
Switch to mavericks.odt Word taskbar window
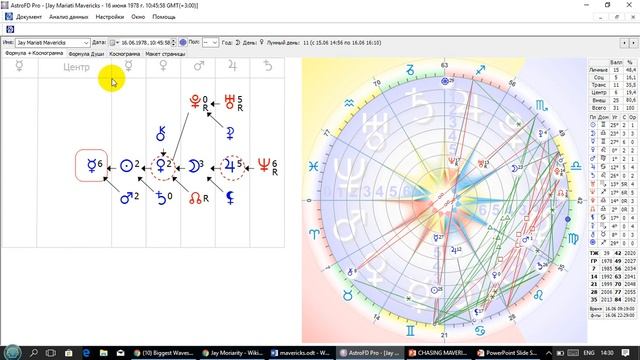[301, 353]
